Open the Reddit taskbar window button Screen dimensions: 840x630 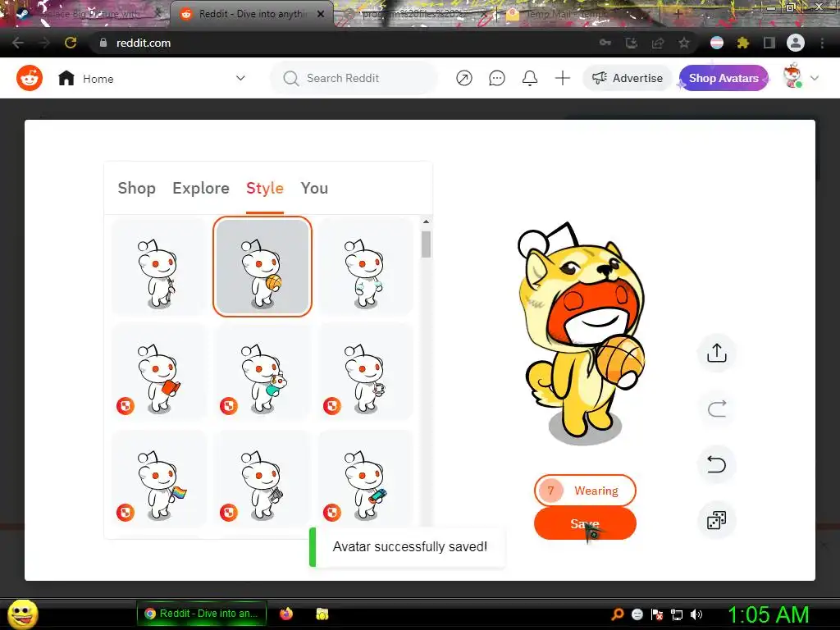[x=202, y=614]
